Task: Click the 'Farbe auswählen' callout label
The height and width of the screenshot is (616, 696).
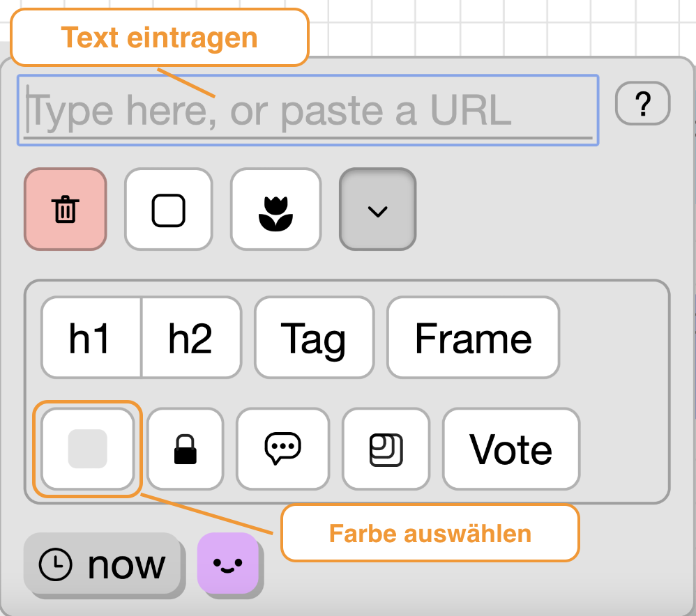Action: click(x=430, y=534)
